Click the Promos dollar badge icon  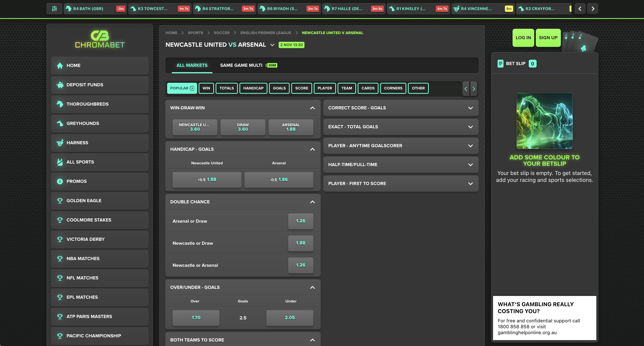pyautogui.click(x=60, y=181)
